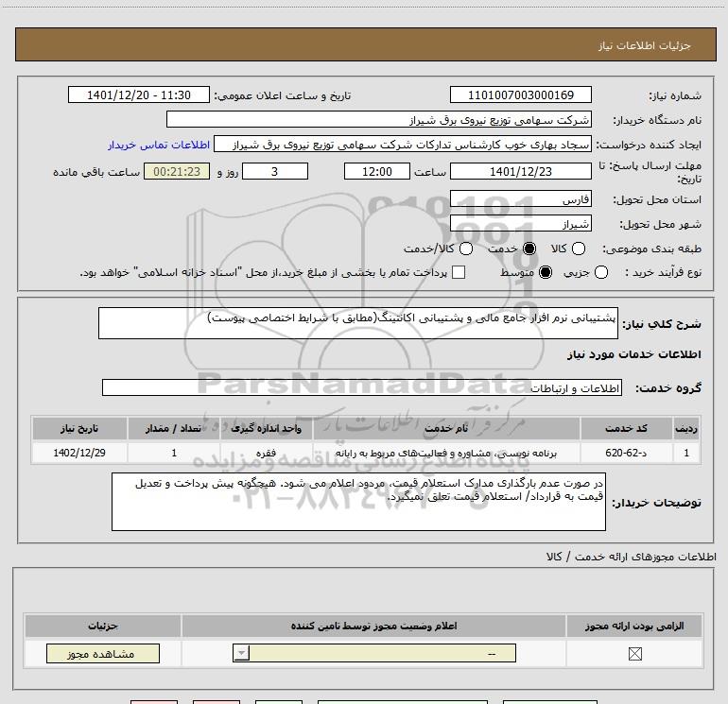Click the واحد اندازه گیری column header
728x704 pixels.
tap(266, 428)
